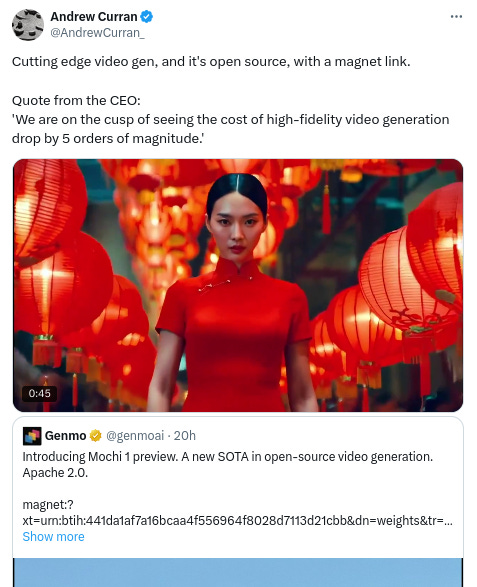Click the Apache 2.0 line in quoted tweet
The width and height of the screenshot is (477, 587).
coord(55,473)
